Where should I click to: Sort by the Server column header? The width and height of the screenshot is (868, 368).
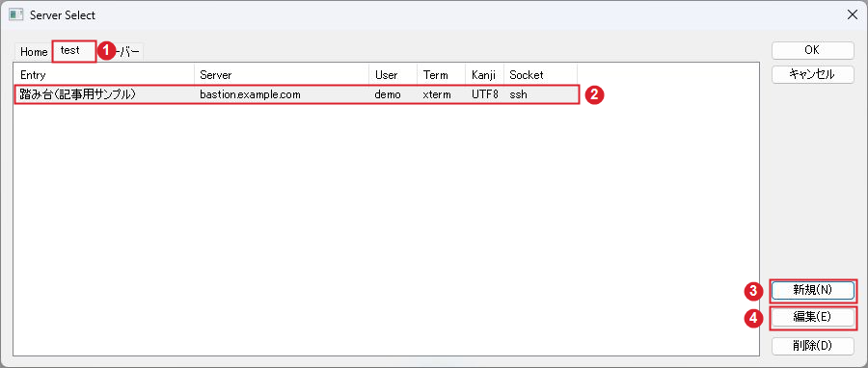pos(282,74)
